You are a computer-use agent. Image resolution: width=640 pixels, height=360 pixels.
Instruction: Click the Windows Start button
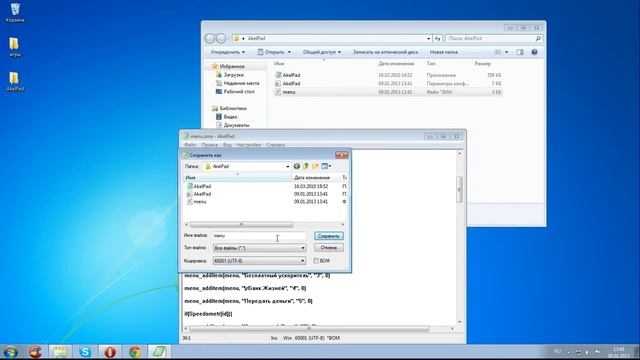point(11,352)
